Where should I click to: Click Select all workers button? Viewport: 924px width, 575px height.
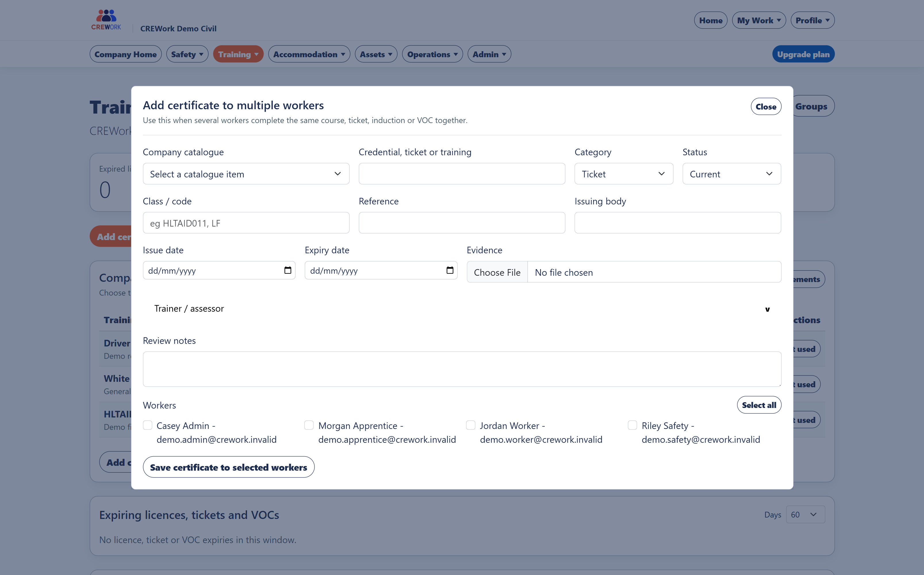[759, 405]
